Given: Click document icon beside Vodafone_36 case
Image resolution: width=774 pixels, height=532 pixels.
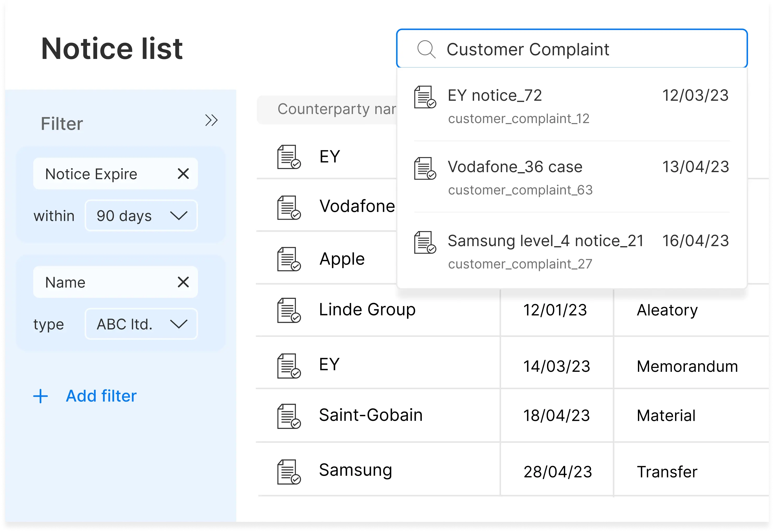Looking at the screenshot, I should click(x=425, y=168).
